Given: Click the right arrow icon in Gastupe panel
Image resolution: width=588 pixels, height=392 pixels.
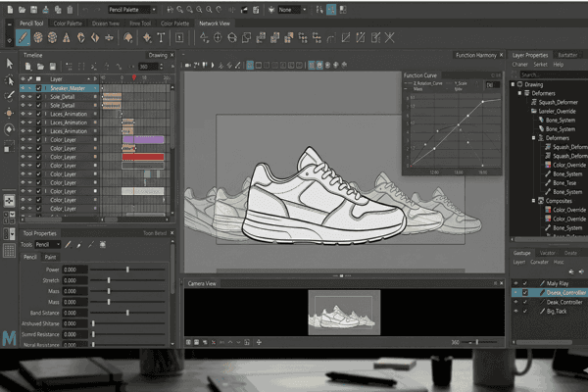Looking at the screenshot, I should [x=581, y=271].
